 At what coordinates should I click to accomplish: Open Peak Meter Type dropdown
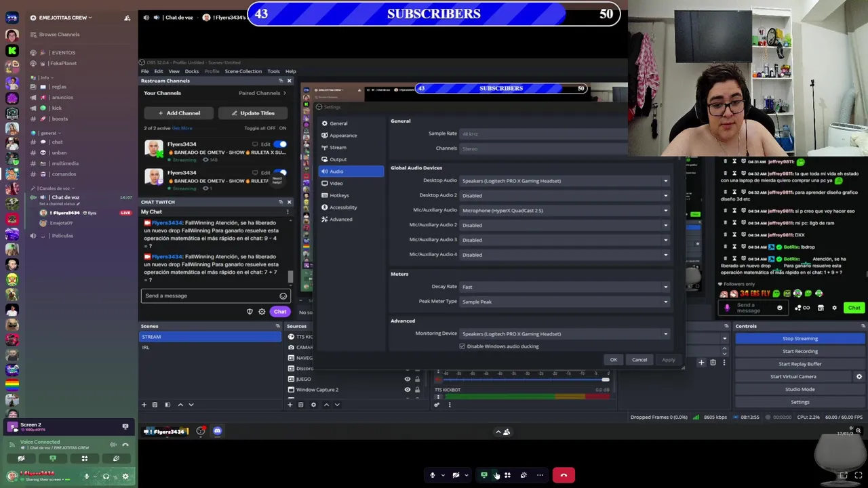pyautogui.click(x=565, y=302)
